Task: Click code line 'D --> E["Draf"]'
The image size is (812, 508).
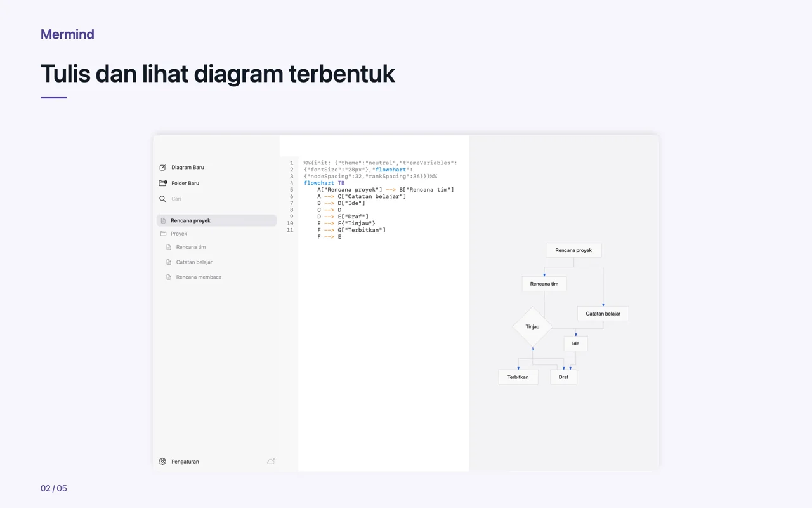Action: [343, 217]
